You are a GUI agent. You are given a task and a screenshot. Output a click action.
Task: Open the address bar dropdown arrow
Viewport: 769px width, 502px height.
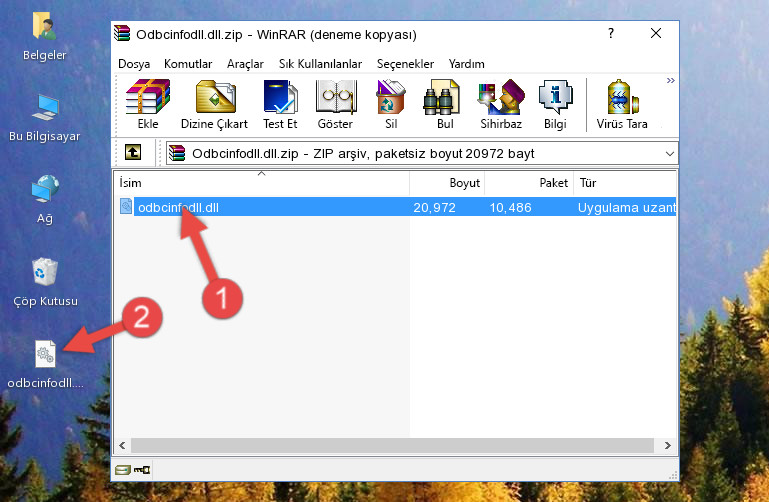pos(669,153)
